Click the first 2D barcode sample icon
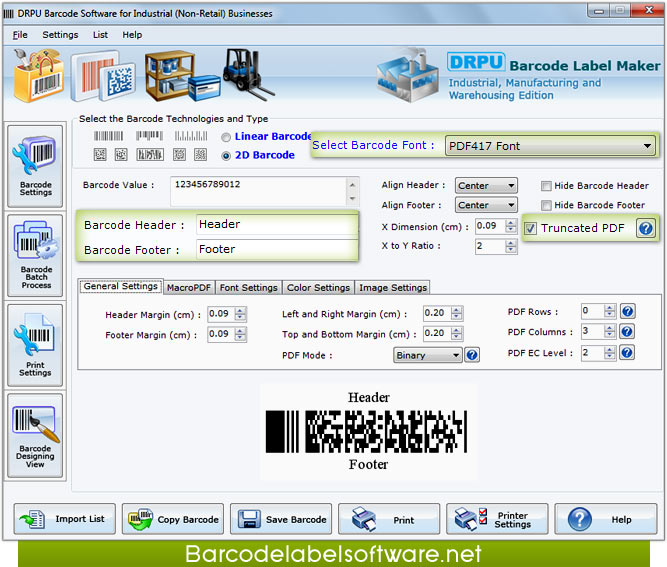667x567 pixels. pyautogui.click(x=100, y=154)
